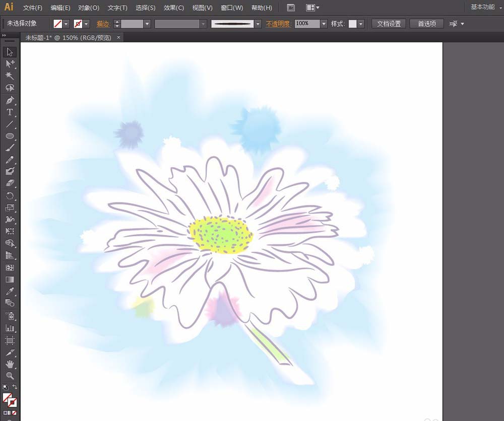Select the Hand tool
The image size is (504, 421).
10,364
